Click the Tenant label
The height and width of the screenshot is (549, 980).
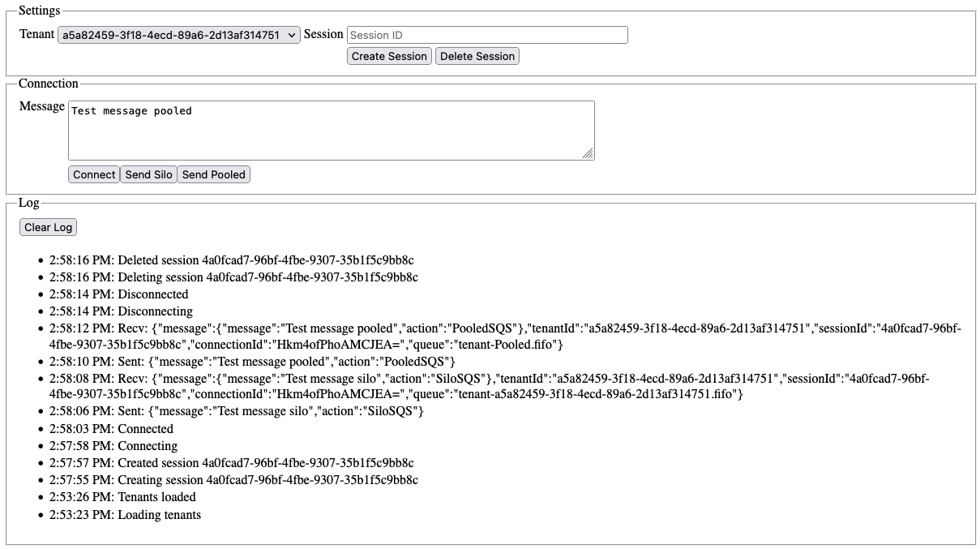click(x=37, y=34)
